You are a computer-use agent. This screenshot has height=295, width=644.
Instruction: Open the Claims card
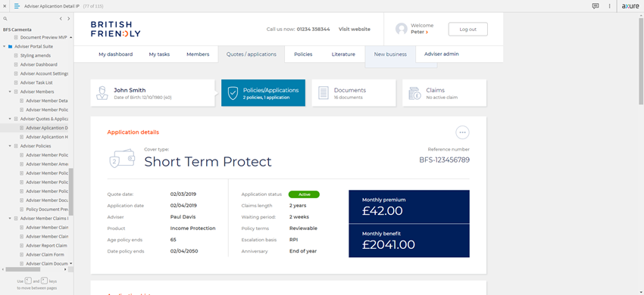(x=445, y=93)
